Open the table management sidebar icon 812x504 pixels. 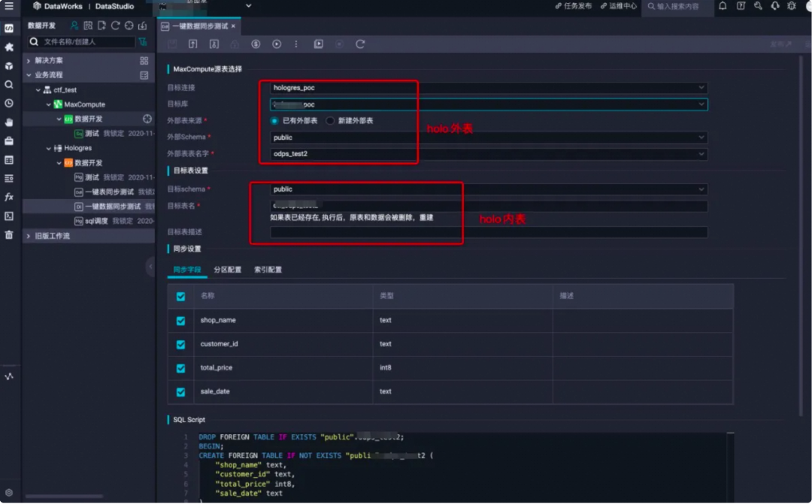pos(9,160)
